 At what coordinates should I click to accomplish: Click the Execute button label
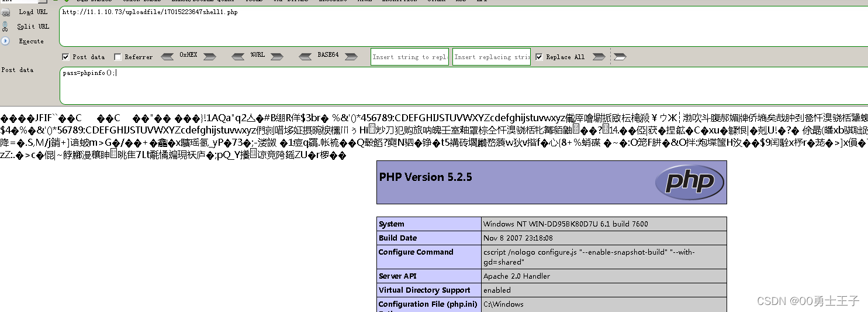(x=32, y=42)
